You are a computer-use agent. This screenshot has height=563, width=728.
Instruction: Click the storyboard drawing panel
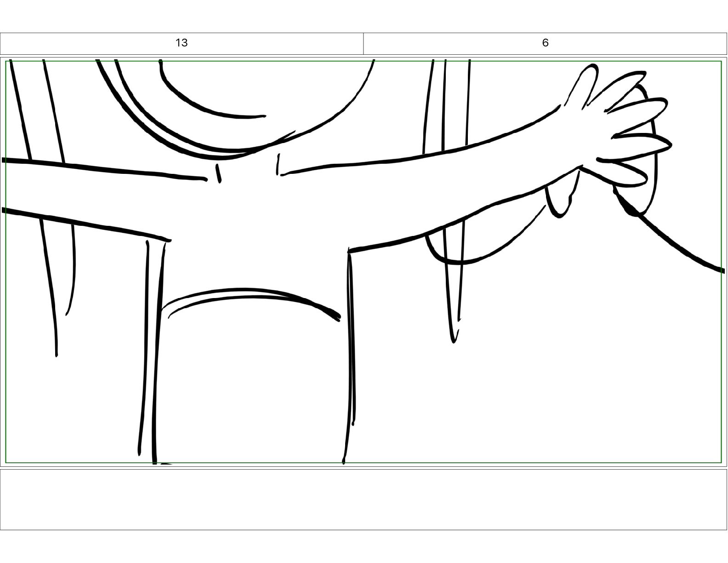(x=364, y=262)
